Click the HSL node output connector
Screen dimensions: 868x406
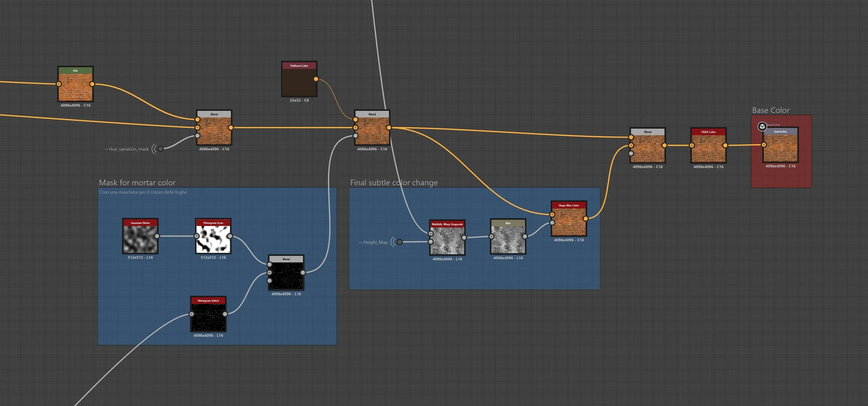click(x=92, y=84)
